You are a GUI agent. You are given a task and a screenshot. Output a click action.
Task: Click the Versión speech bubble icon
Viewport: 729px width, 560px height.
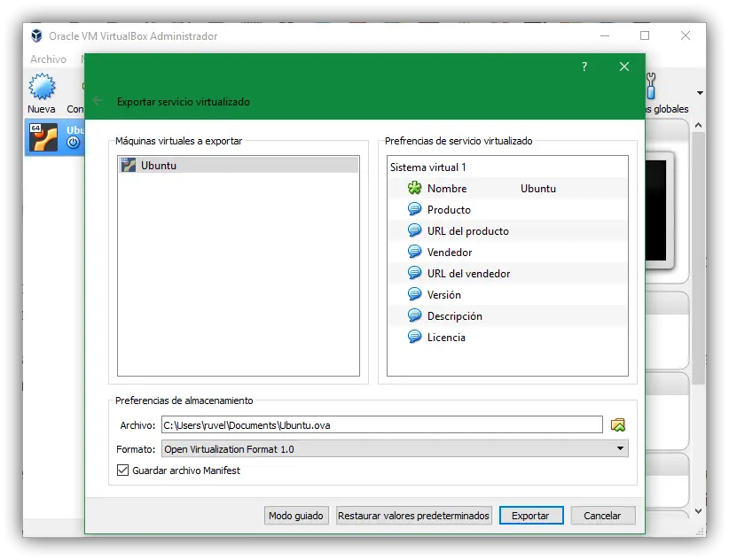click(414, 294)
